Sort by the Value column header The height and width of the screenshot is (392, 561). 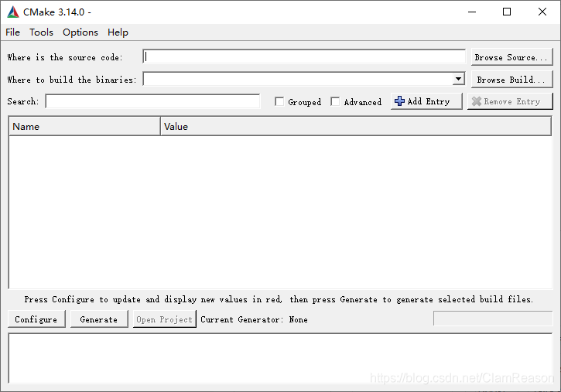(356, 126)
